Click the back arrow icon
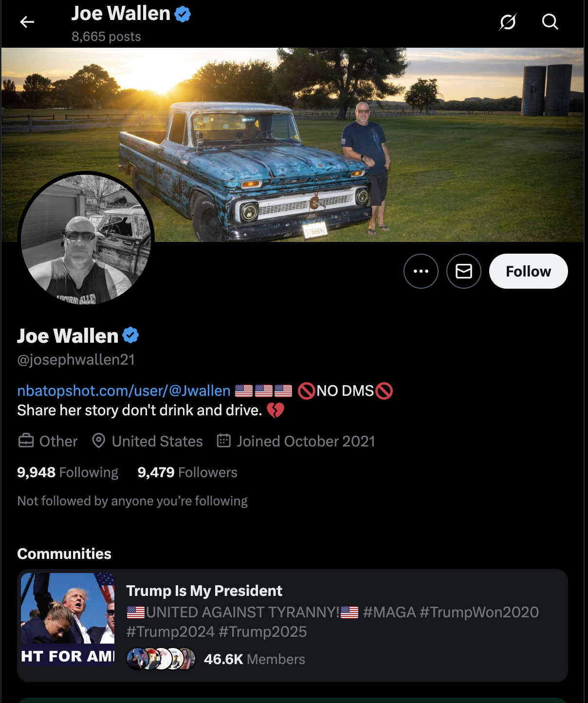The image size is (588, 703). pos(27,22)
